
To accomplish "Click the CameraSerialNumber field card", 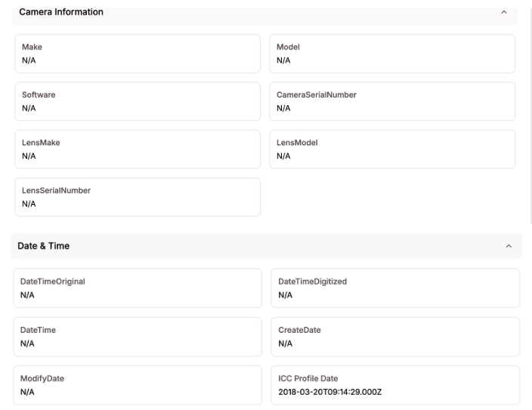I will (x=392, y=101).
